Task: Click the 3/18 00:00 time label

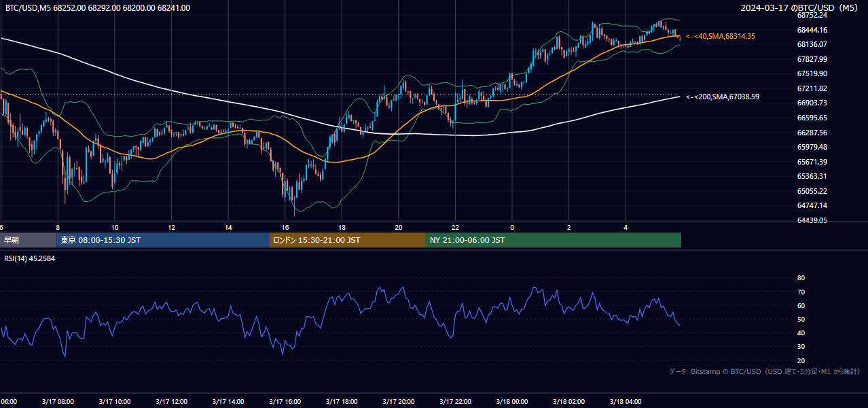Action: click(512, 402)
